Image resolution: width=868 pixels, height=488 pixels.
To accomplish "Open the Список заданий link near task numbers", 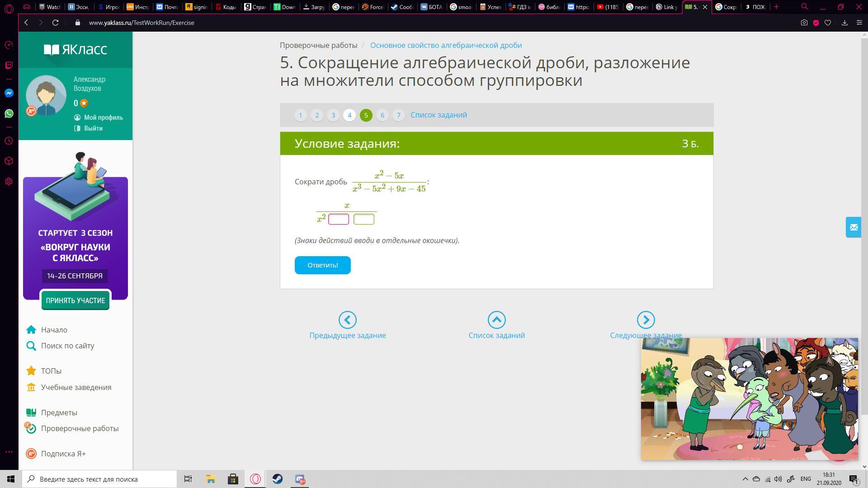I will pyautogui.click(x=439, y=115).
